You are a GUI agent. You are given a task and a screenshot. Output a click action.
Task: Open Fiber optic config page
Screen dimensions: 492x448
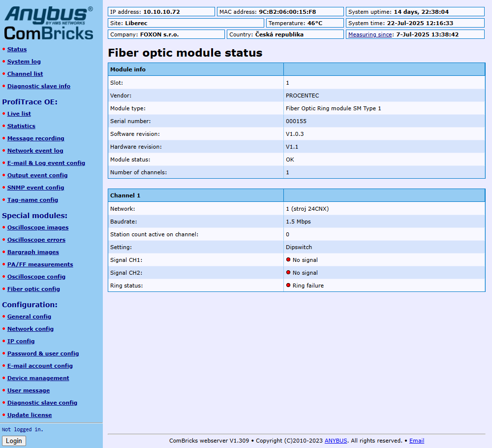(x=33, y=289)
